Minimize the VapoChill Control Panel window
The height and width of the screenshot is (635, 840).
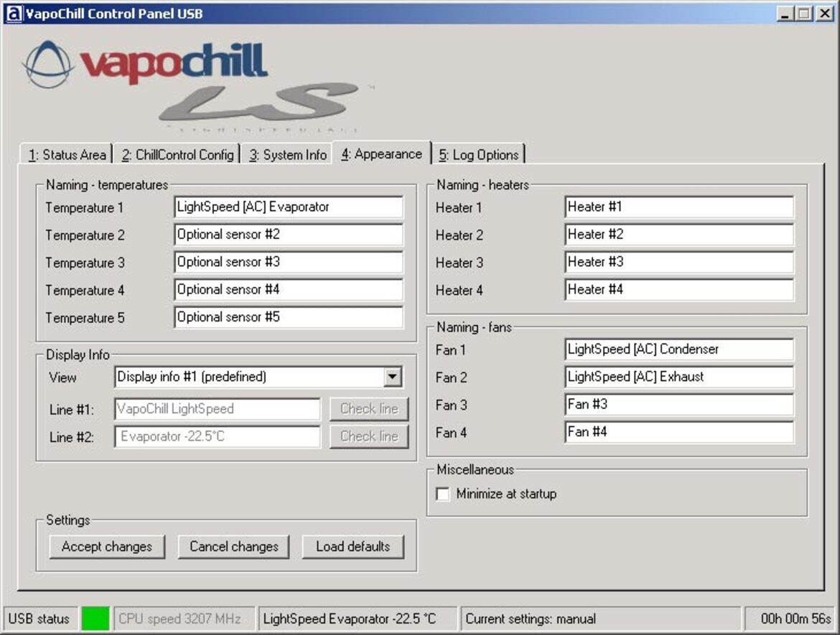pos(785,14)
